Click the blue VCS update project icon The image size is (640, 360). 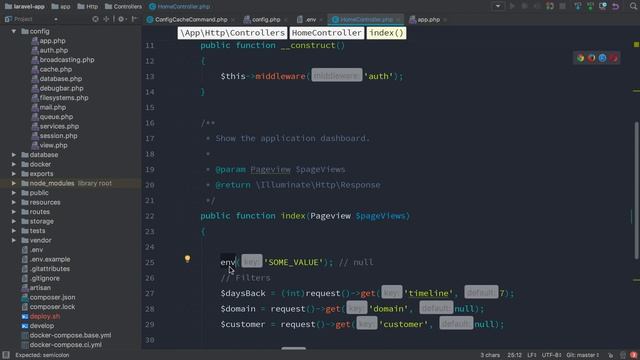[578, 6]
